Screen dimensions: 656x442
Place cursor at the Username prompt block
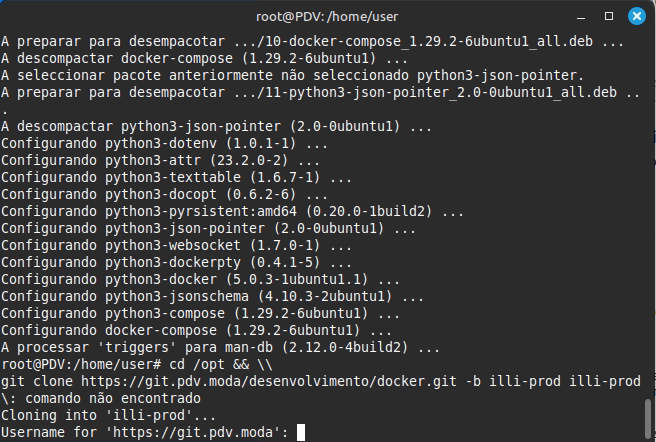(x=301, y=432)
